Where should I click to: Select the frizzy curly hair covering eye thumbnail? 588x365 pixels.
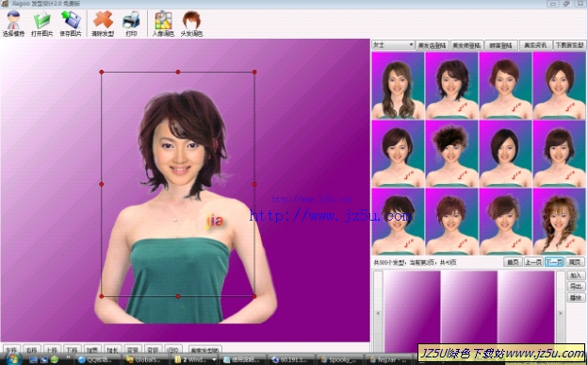(x=451, y=154)
